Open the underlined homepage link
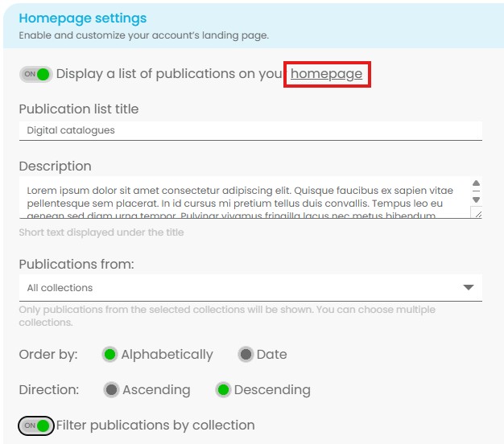Viewport: 504px width, 444px height. [x=327, y=74]
